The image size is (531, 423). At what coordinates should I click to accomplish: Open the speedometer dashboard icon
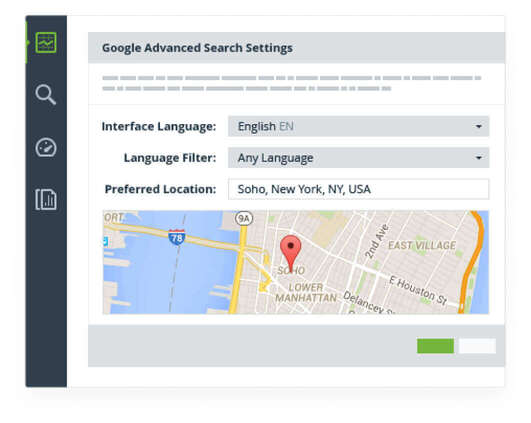pos(46,147)
